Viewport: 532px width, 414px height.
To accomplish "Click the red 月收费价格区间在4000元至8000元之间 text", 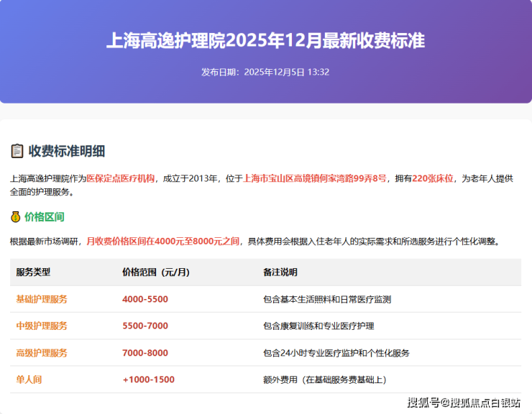I will 163,241.
